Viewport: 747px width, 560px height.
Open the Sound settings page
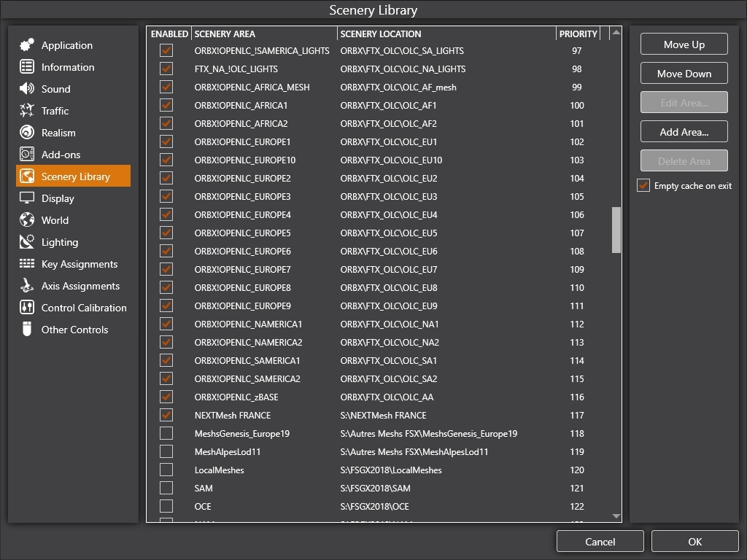74,89
